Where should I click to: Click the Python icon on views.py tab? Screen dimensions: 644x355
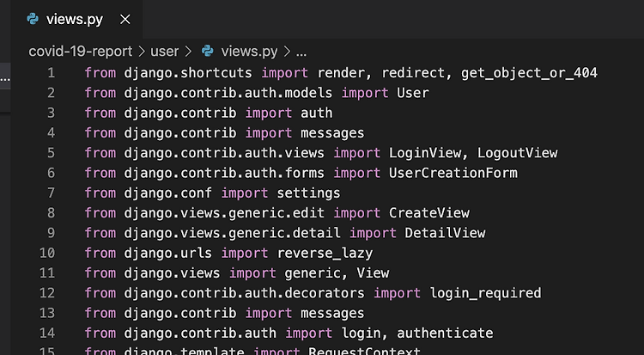(33, 19)
